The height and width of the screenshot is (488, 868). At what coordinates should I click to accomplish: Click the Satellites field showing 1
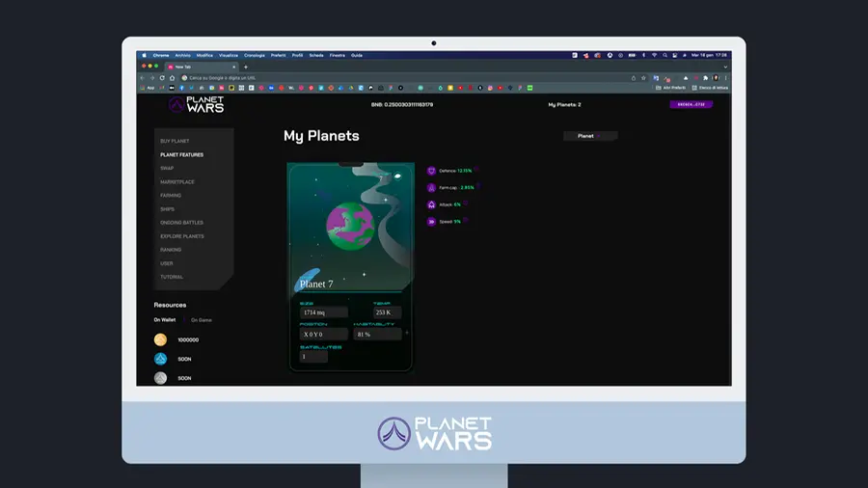point(313,357)
